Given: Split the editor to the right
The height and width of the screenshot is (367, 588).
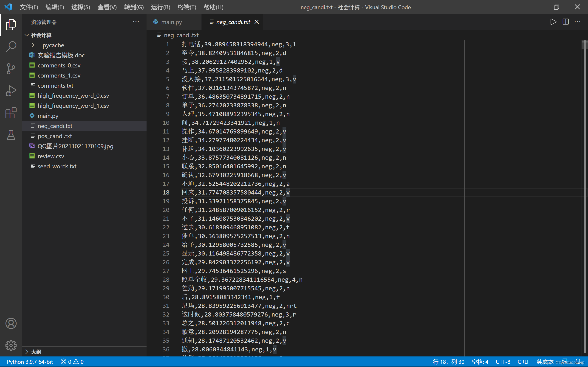Looking at the screenshot, I should pos(566,22).
